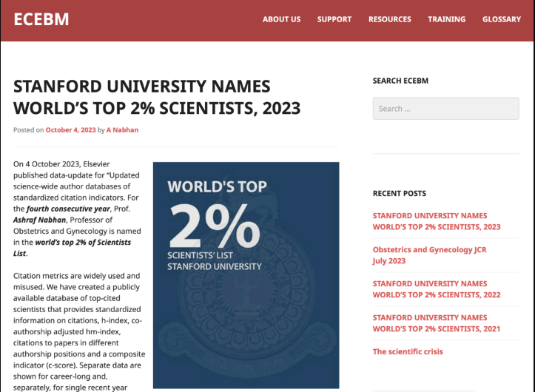The height and width of the screenshot is (392, 535).
Task: Click the Recent Posts sidebar heading
Action: (x=399, y=193)
